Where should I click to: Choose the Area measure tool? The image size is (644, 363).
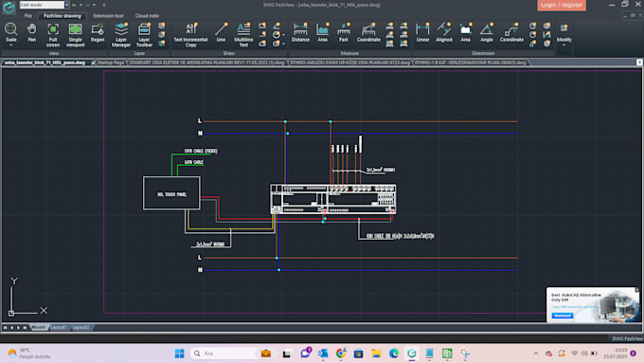322,32
